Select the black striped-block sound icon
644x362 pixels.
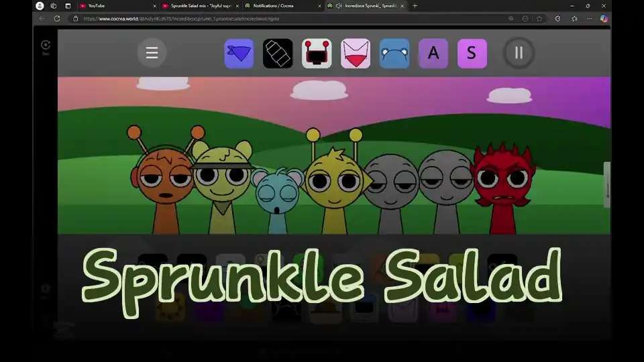[278, 54]
